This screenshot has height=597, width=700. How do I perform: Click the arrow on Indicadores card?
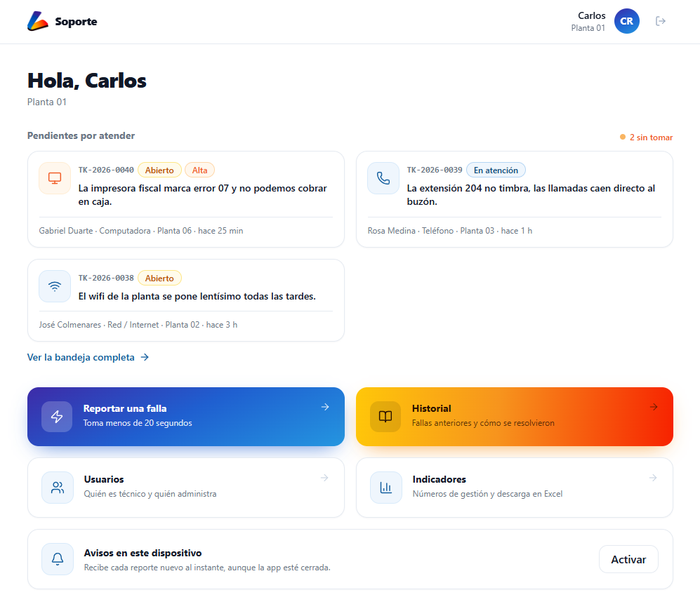(653, 478)
